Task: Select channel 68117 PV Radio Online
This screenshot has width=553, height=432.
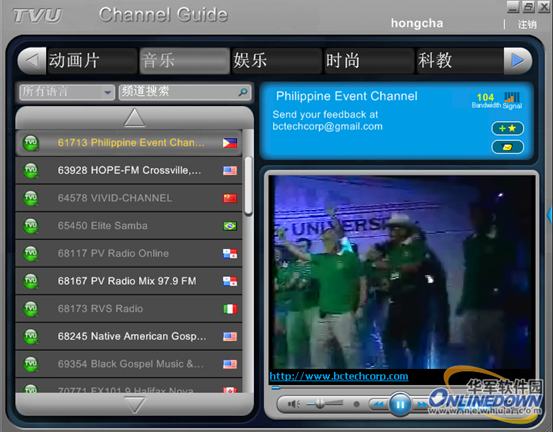Action: tap(129, 253)
